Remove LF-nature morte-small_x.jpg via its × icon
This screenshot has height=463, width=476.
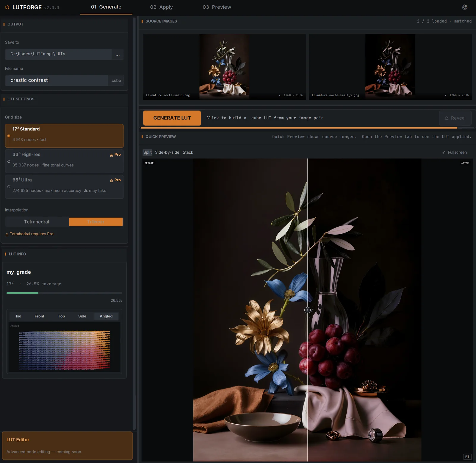click(445, 96)
